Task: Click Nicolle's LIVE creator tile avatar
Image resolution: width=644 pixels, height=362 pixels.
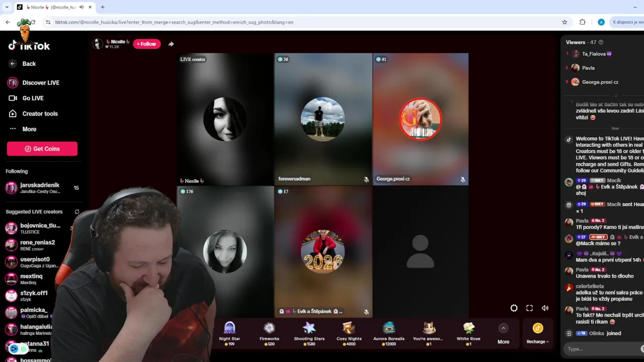Action: 225,119
